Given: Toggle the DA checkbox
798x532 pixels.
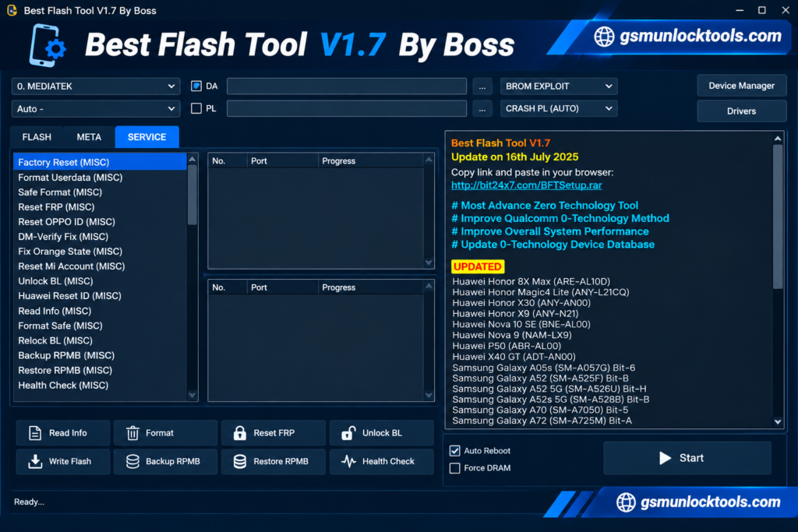Looking at the screenshot, I should [196, 86].
